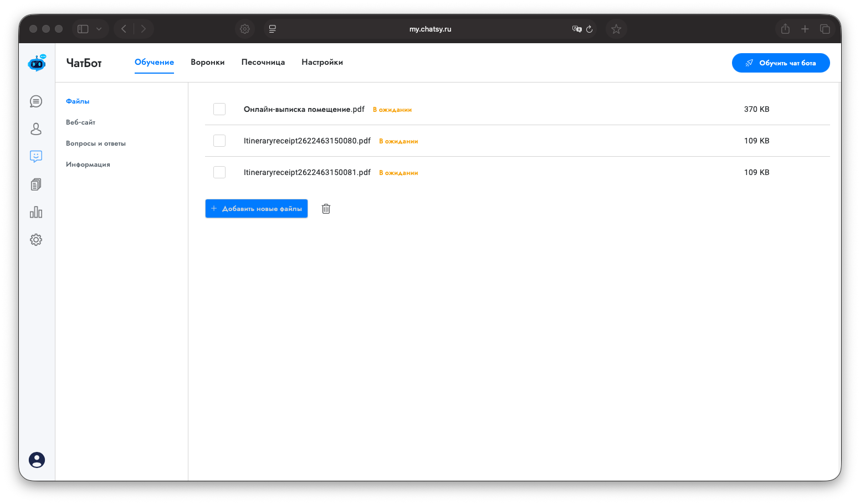Open the contacts person icon in sidebar
The height and width of the screenshot is (504, 860).
[36, 129]
